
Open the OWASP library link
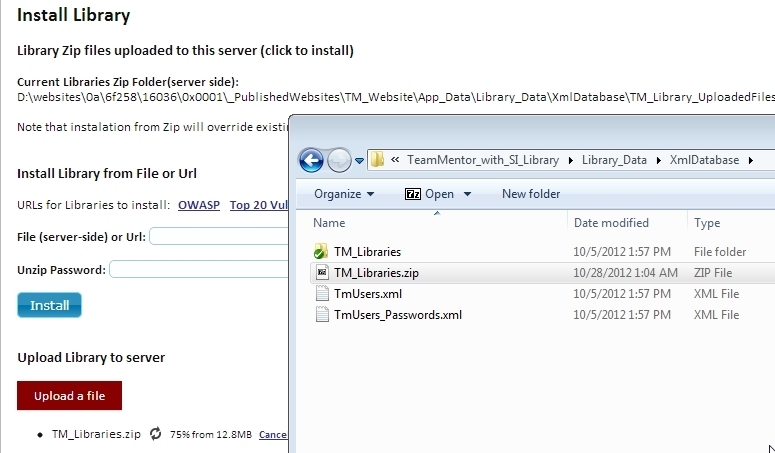tap(198, 205)
